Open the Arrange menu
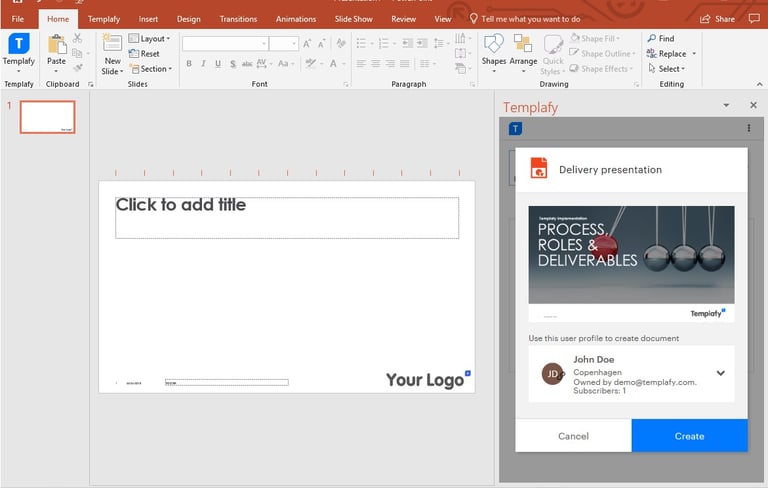 523,53
